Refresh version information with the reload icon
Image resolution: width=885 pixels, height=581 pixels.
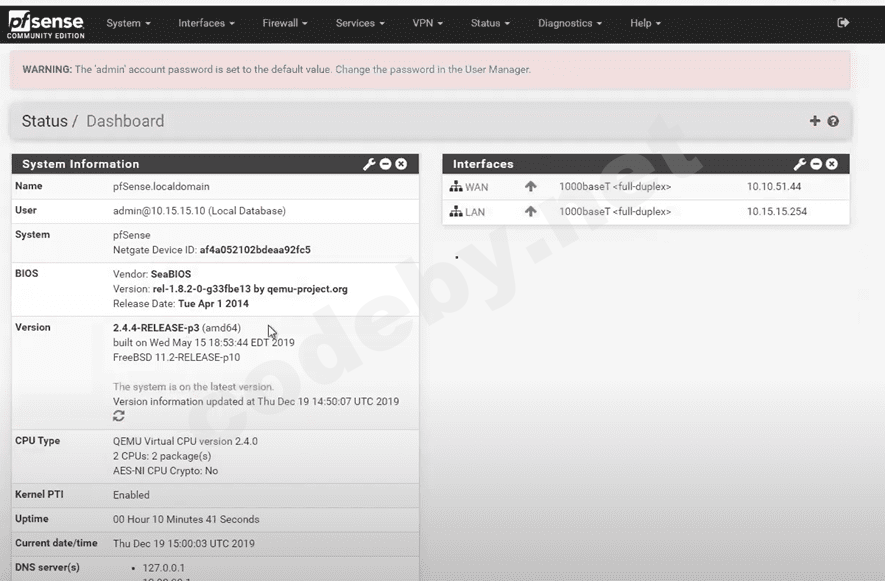119,416
